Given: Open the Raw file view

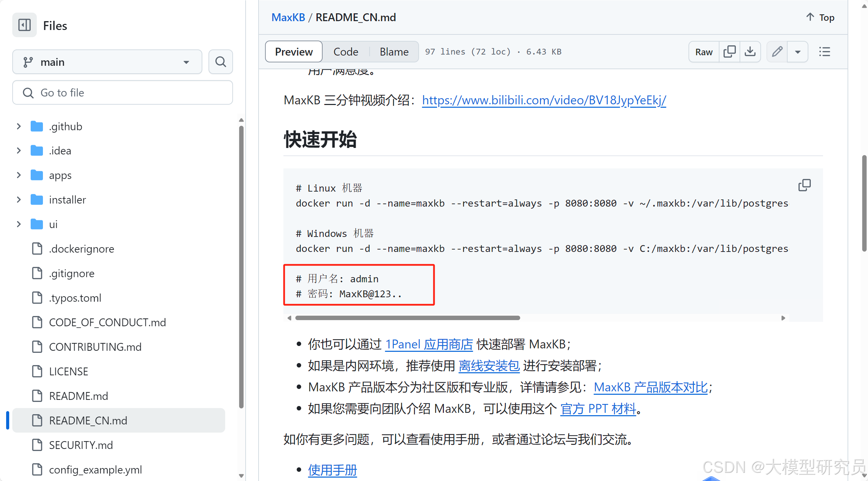Looking at the screenshot, I should (x=703, y=51).
